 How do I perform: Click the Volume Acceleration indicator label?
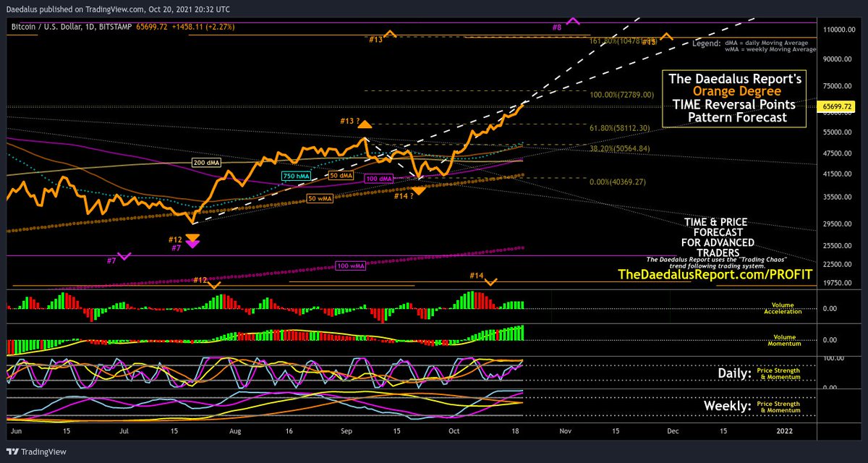[783, 309]
